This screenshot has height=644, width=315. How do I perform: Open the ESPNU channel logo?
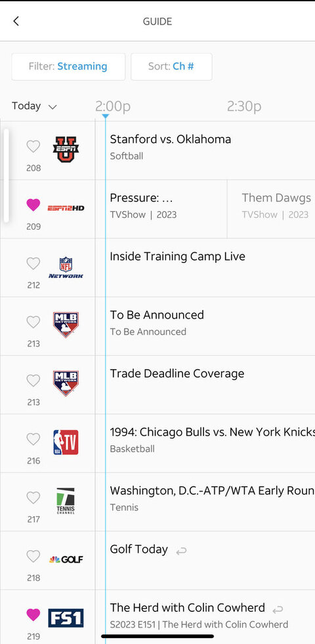[x=66, y=150]
